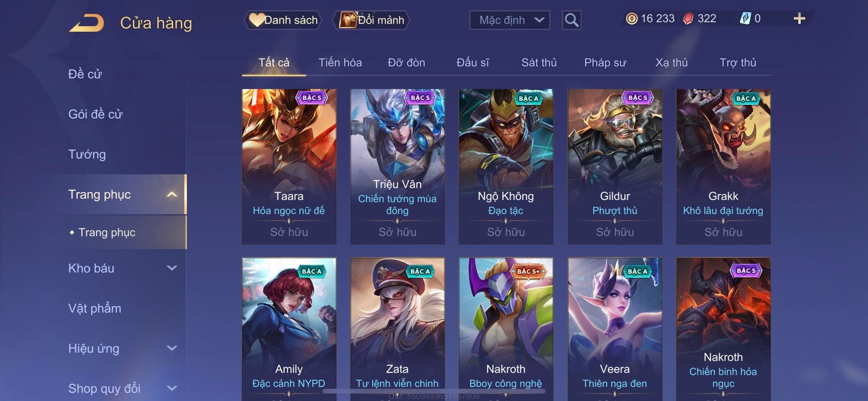This screenshot has height=401, width=868.
Task: Tap the plus icon to add currency
Action: (799, 18)
